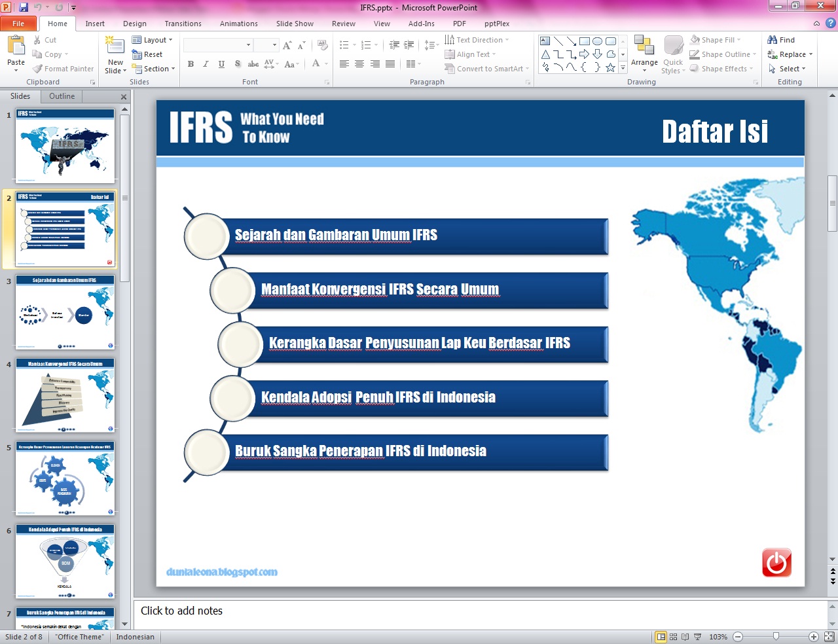The width and height of the screenshot is (838, 644).
Task: Switch to the Design ribbon tab
Action: [135, 24]
